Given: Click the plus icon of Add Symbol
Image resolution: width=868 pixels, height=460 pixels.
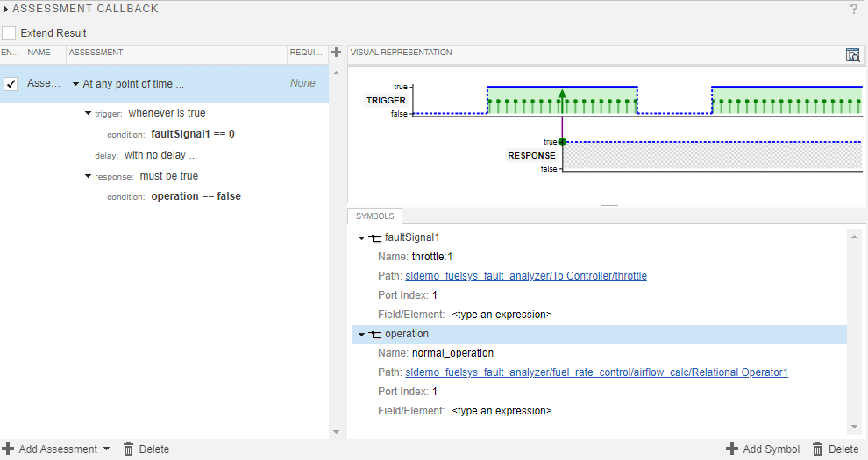Looking at the screenshot, I should pyautogui.click(x=732, y=449).
